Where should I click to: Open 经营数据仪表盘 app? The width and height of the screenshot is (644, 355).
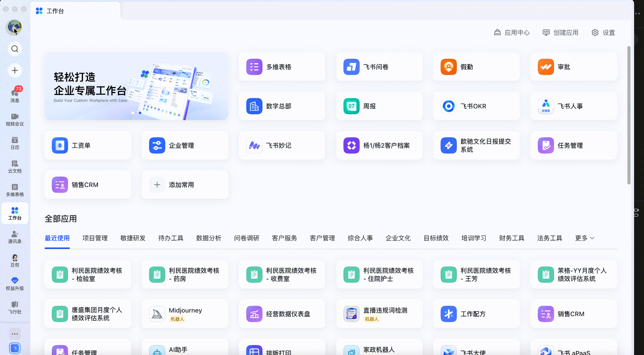click(282, 314)
